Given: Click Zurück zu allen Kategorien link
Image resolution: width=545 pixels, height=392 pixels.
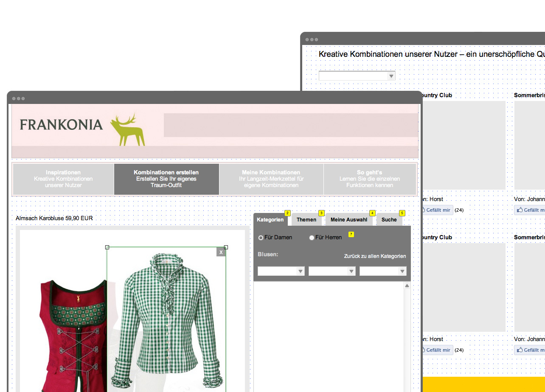Looking at the screenshot, I should click(x=375, y=256).
